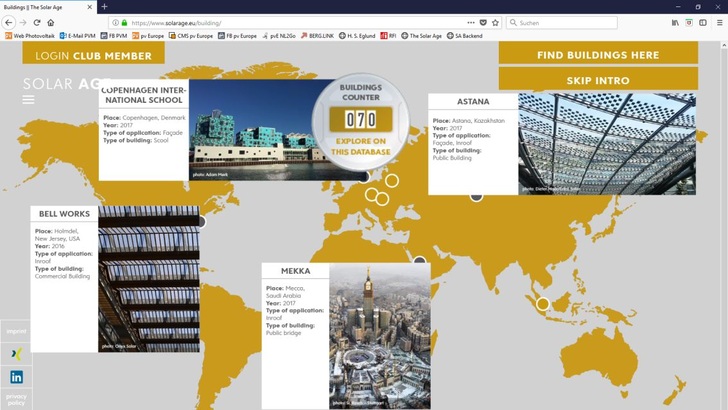The width and height of the screenshot is (728, 410).
Task: Open the privacy policy link
Action: (16, 399)
